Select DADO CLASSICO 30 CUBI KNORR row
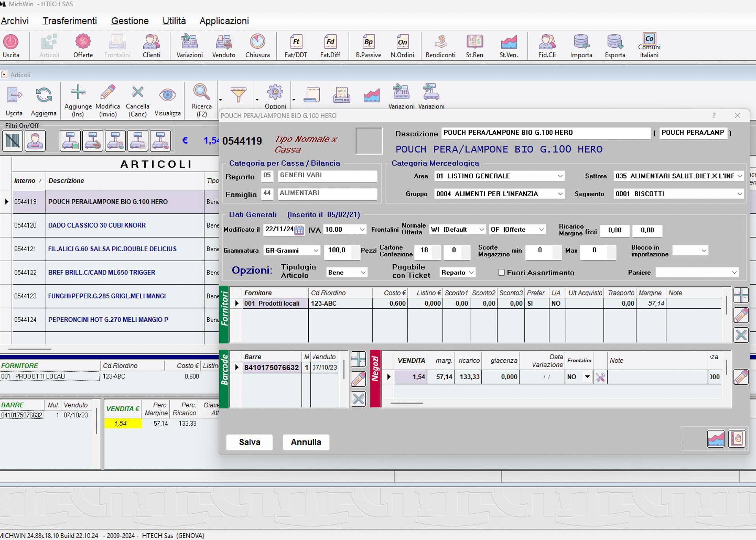756x540 pixels. pos(109,225)
